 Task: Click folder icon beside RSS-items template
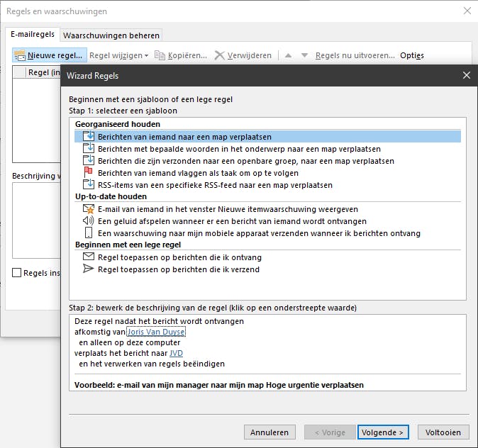pos(89,184)
